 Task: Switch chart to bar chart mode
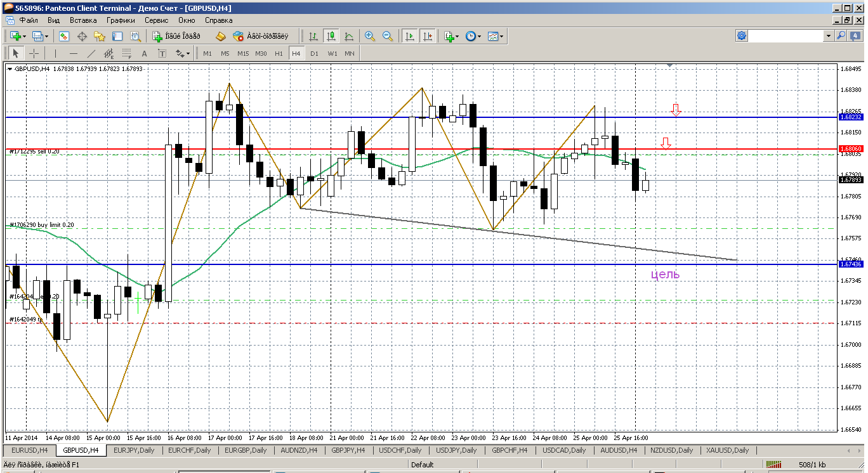(313, 36)
